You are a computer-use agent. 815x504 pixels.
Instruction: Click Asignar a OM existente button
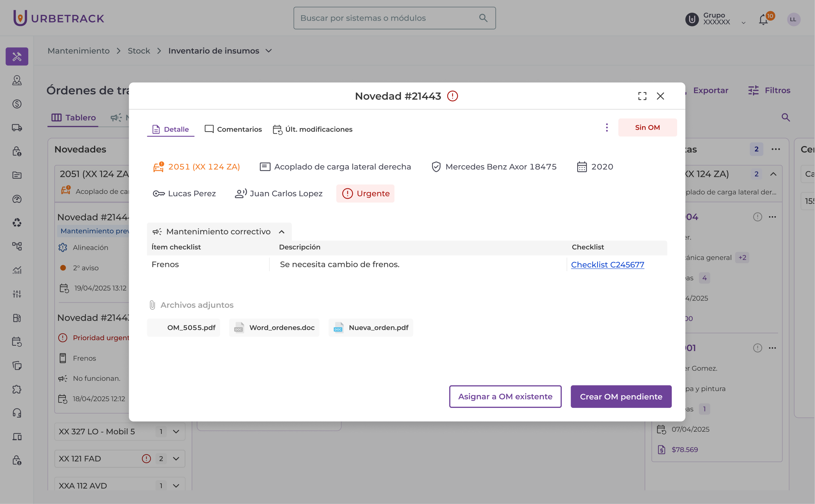[x=505, y=397]
